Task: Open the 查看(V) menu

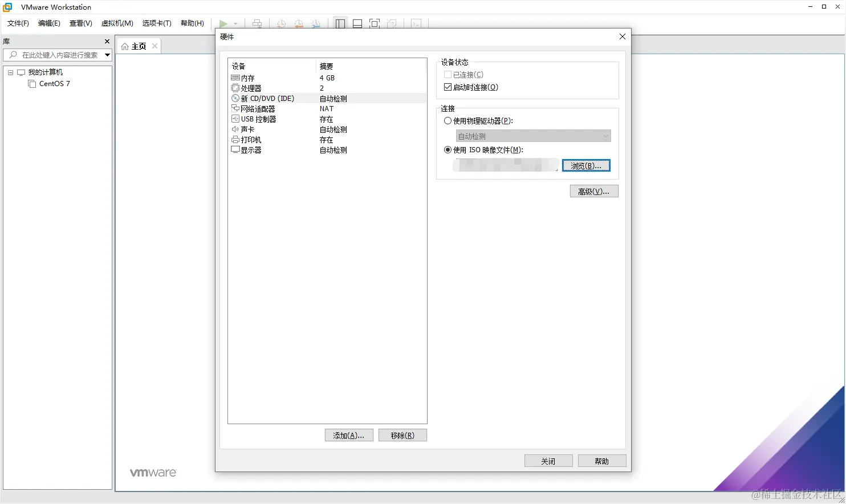Action: (81, 23)
